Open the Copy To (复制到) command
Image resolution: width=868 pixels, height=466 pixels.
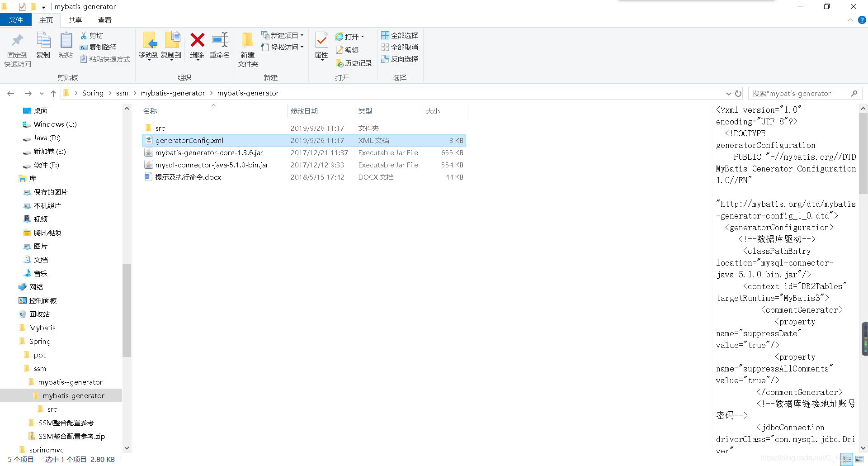[x=171, y=46]
